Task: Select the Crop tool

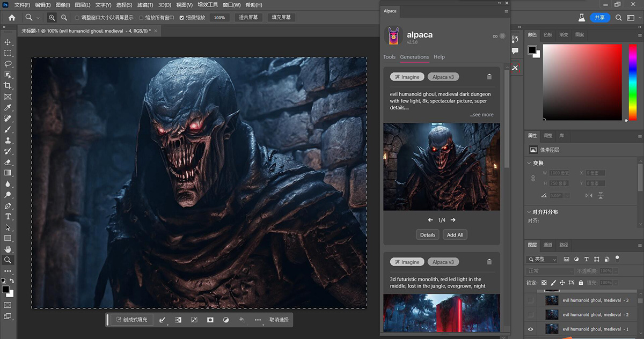Action: [8, 85]
